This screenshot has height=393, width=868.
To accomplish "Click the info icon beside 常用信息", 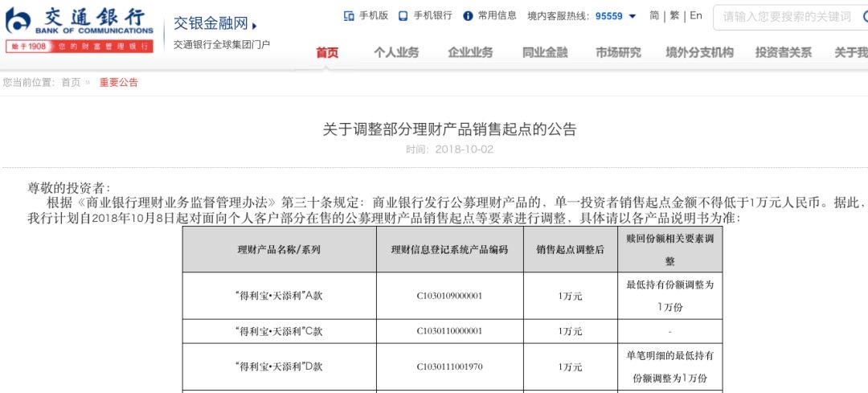I will tap(469, 16).
